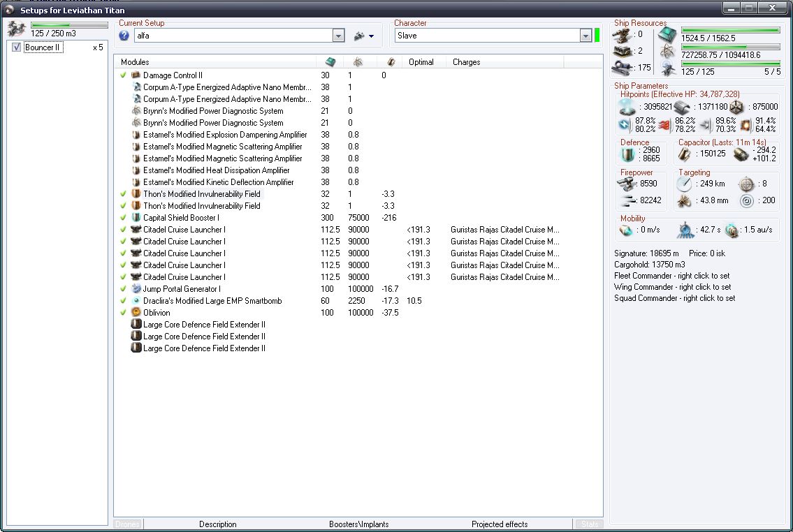Switch to the Projected effects tab

coord(499,524)
